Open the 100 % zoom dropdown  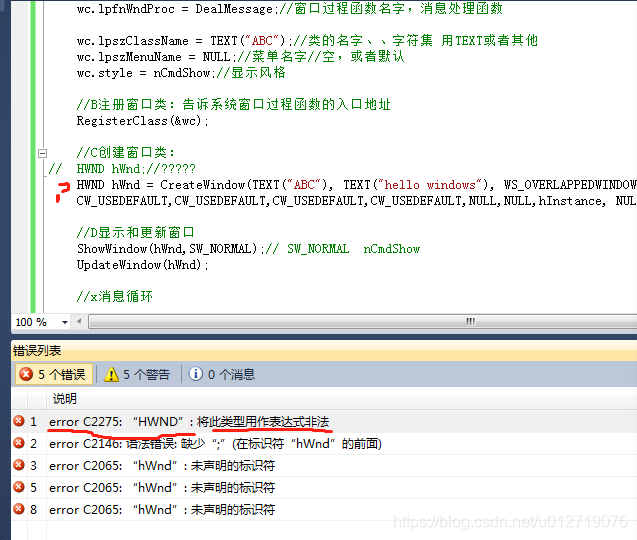[65, 322]
